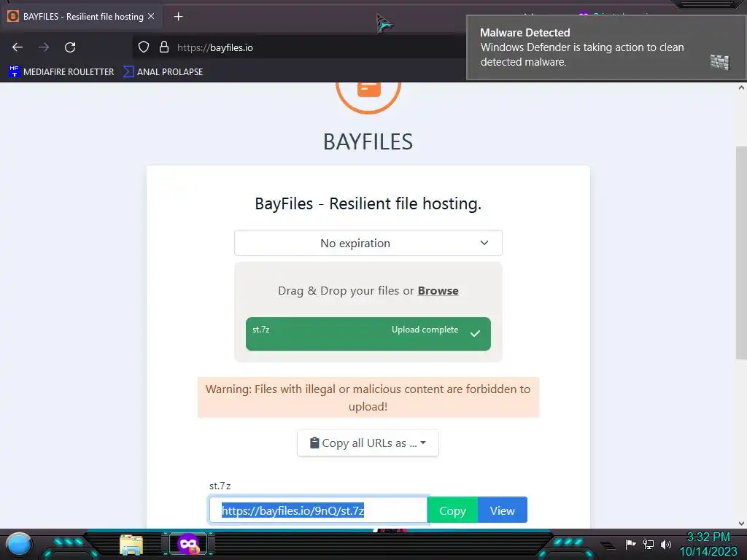Open the Copy all URLs as dropdown
747x560 pixels.
[368, 443]
